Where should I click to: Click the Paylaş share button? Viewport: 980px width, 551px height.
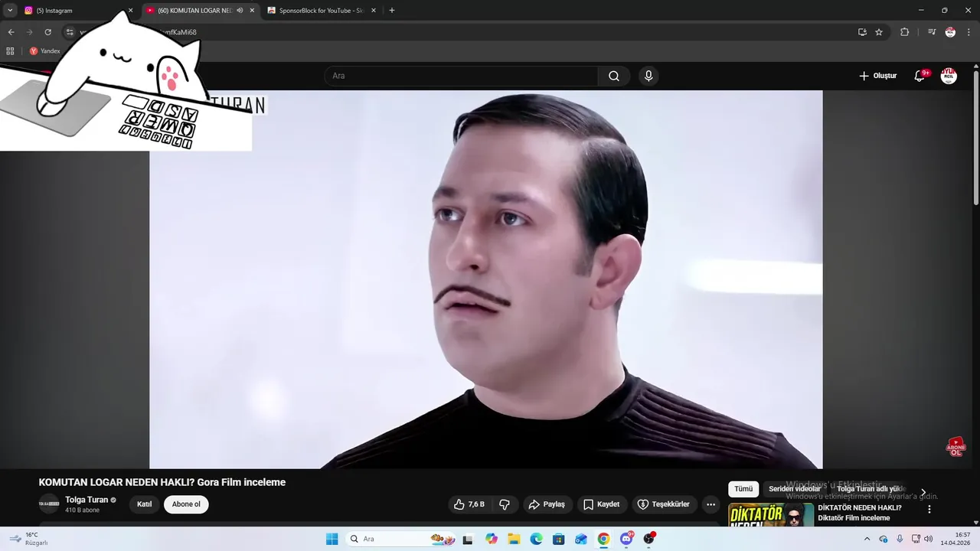tap(547, 504)
